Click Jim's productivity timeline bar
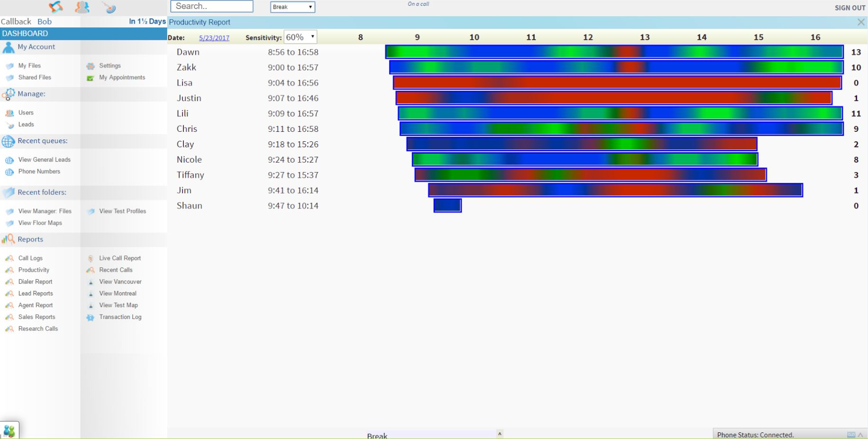868x439 pixels. pos(615,190)
